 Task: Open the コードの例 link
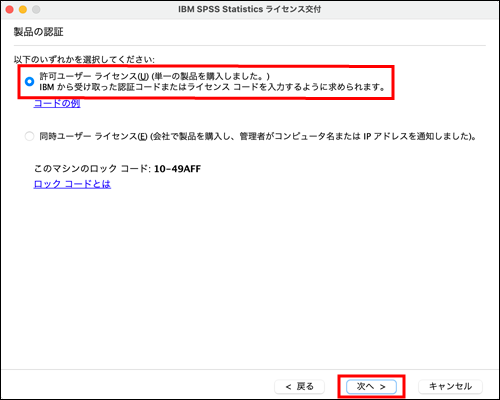[x=57, y=104]
